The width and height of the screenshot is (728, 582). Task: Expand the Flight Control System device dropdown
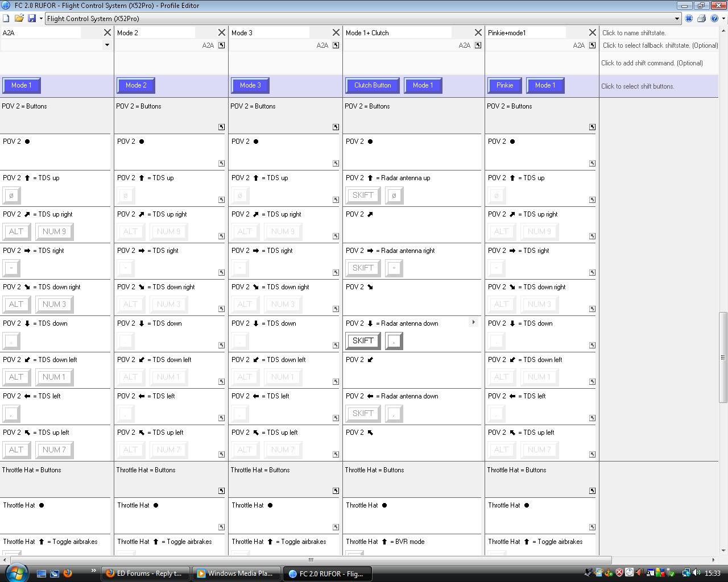(677, 18)
